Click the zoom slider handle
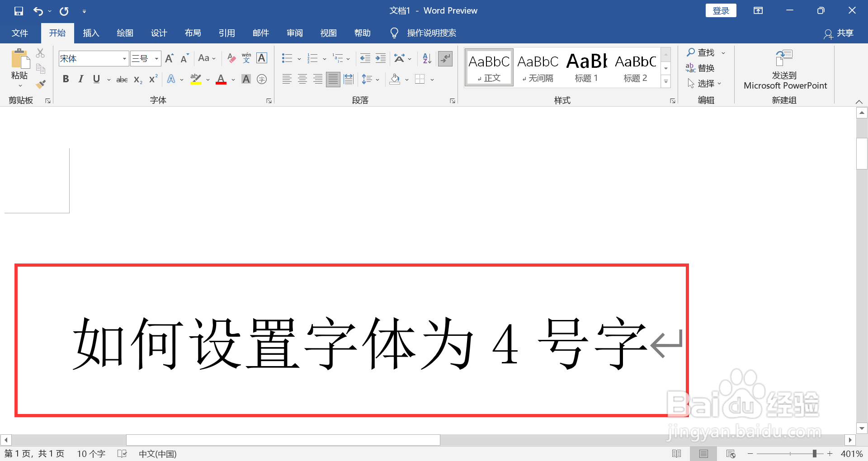Screen dimensions: 868x461 (x=814, y=453)
